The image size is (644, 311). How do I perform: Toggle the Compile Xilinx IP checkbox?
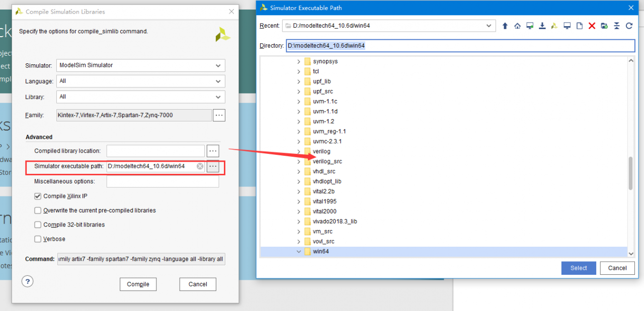pos(38,196)
